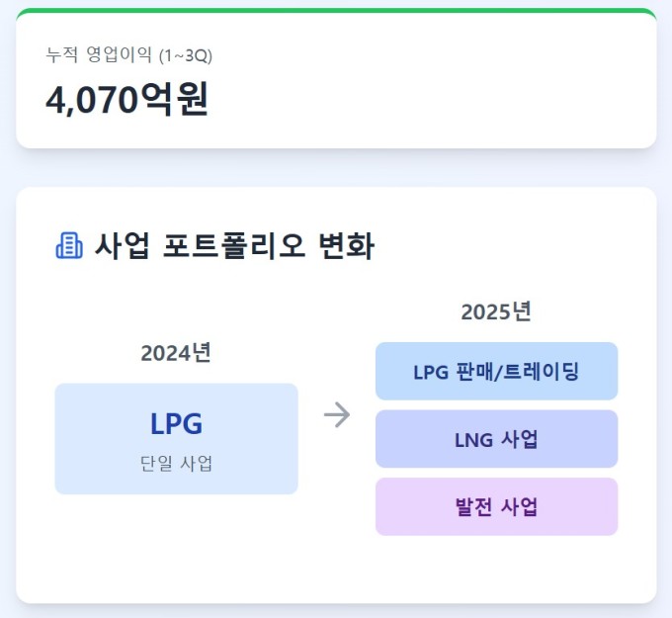Click the 4,070 profit number
Image resolution: width=672 pixels, height=618 pixels.
(x=92, y=100)
